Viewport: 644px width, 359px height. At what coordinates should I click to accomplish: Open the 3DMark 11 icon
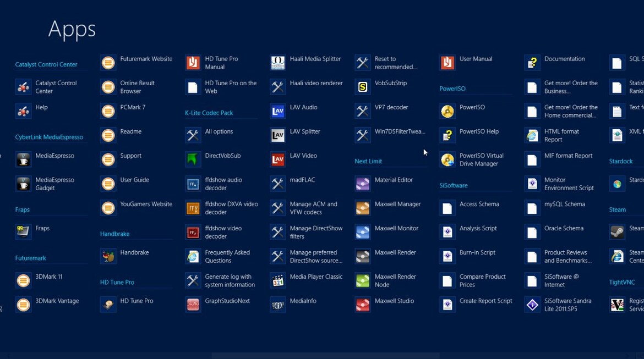(24, 280)
